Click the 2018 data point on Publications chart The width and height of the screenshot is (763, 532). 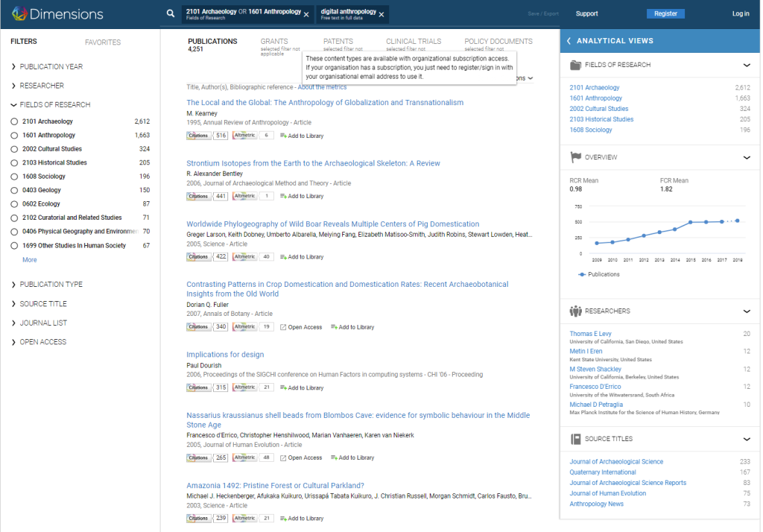click(x=737, y=221)
